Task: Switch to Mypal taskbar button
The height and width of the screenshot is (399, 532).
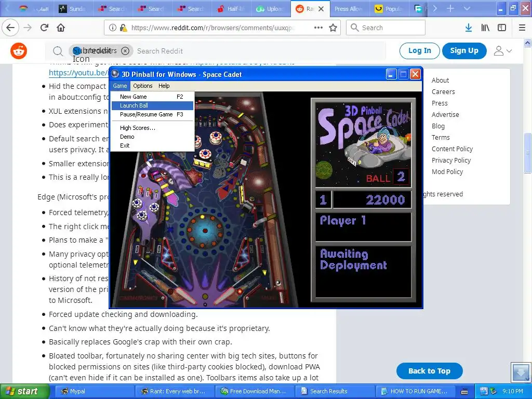Action: (94, 391)
